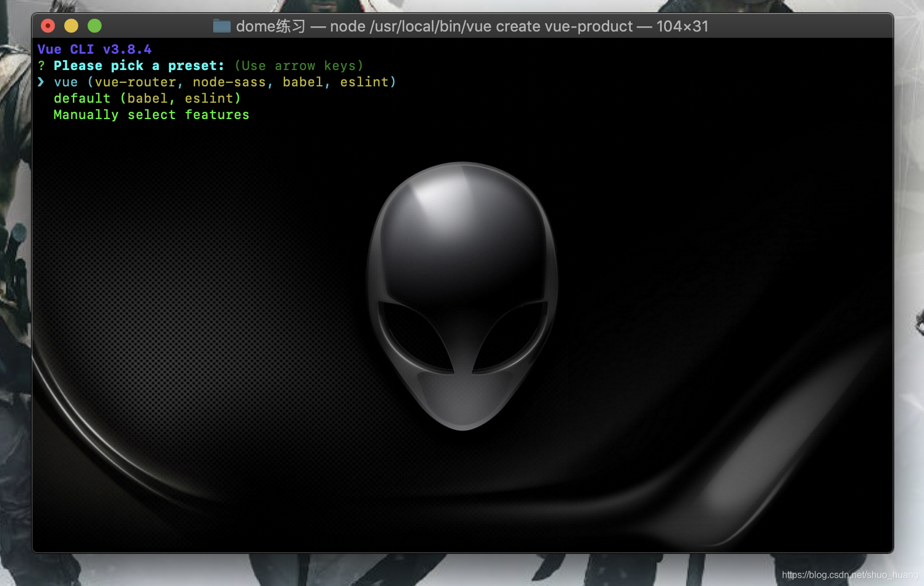Close the terminal window with the red button
This screenshot has height=586, width=924.
(48, 26)
